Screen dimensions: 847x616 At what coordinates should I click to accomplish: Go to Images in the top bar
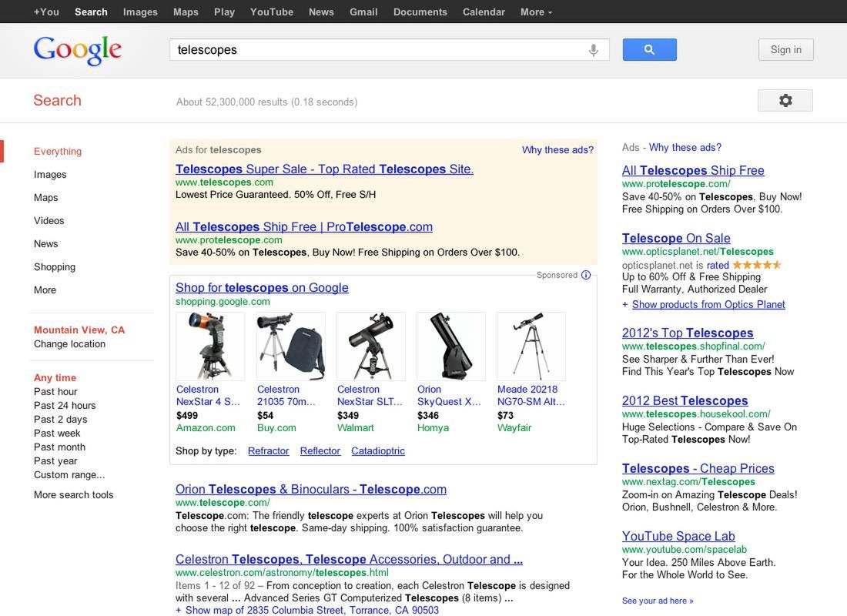point(140,12)
